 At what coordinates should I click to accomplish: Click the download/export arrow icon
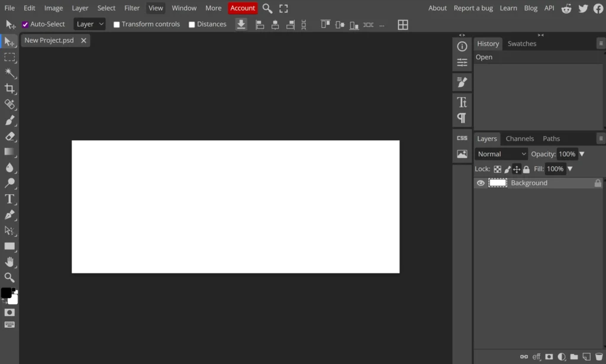[241, 24]
